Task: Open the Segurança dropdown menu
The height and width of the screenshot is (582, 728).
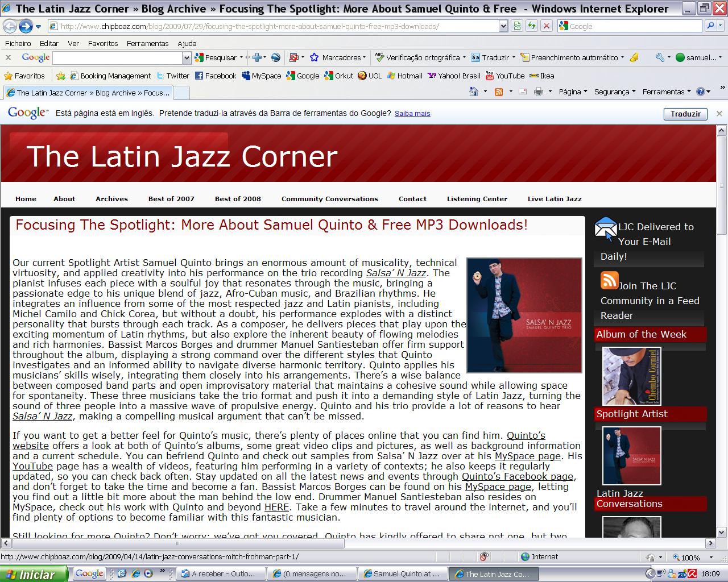Action: (615, 92)
